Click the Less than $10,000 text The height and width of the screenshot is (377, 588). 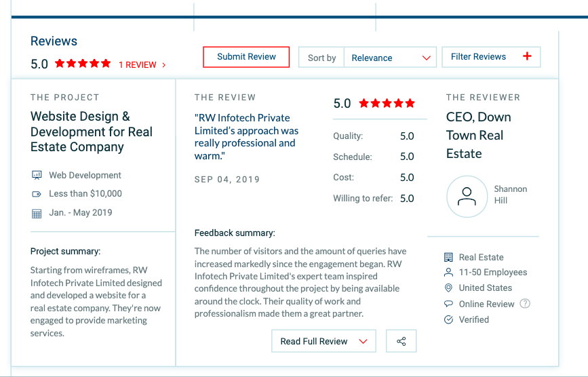click(85, 194)
